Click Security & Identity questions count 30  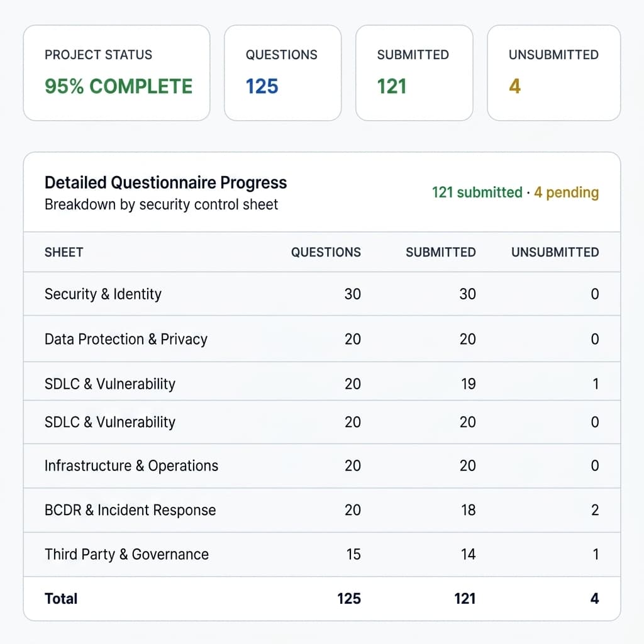coord(352,294)
